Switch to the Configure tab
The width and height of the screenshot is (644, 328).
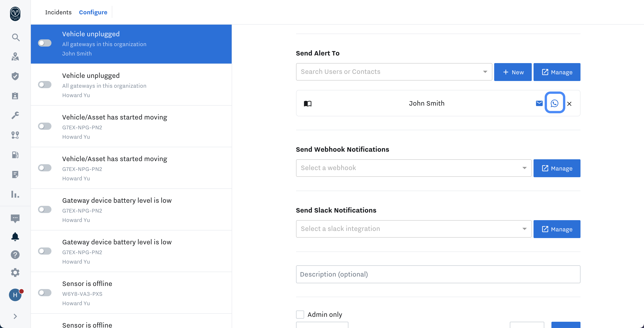93,12
